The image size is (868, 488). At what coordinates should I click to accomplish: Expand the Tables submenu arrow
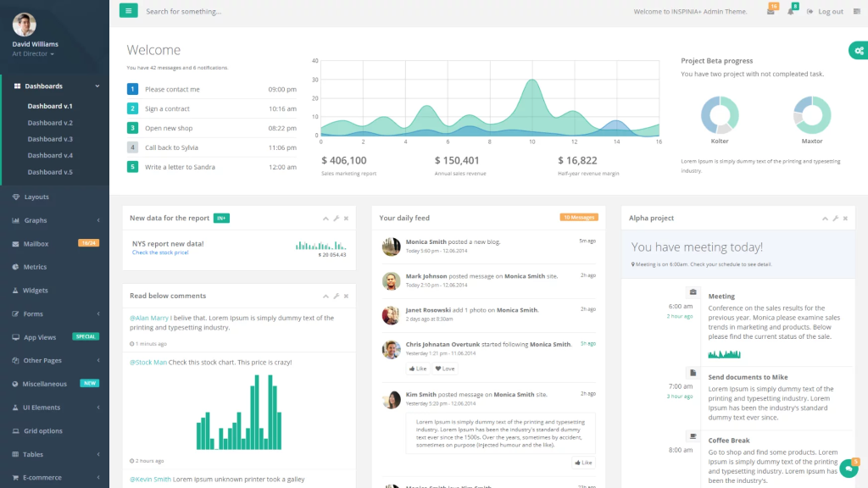[x=98, y=454]
